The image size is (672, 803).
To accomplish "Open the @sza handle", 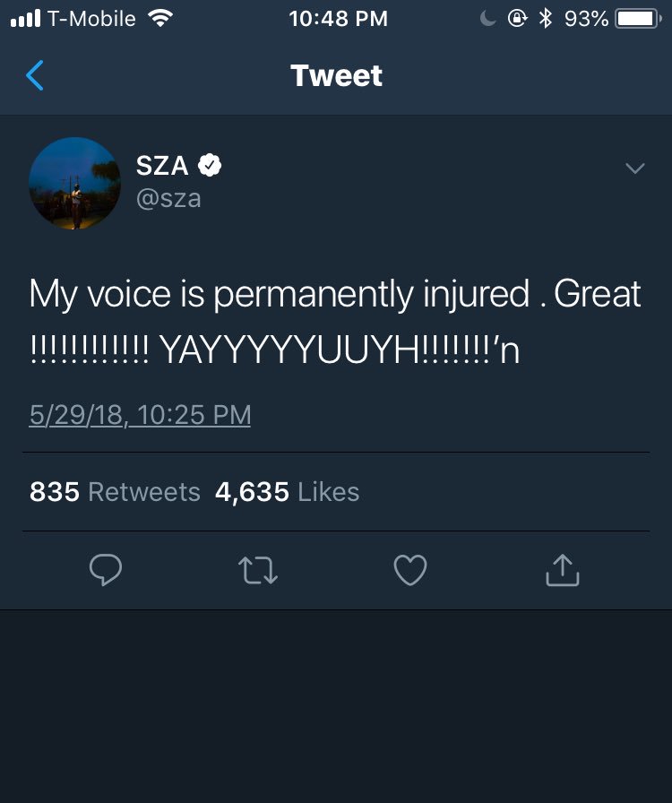I will point(168,199).
